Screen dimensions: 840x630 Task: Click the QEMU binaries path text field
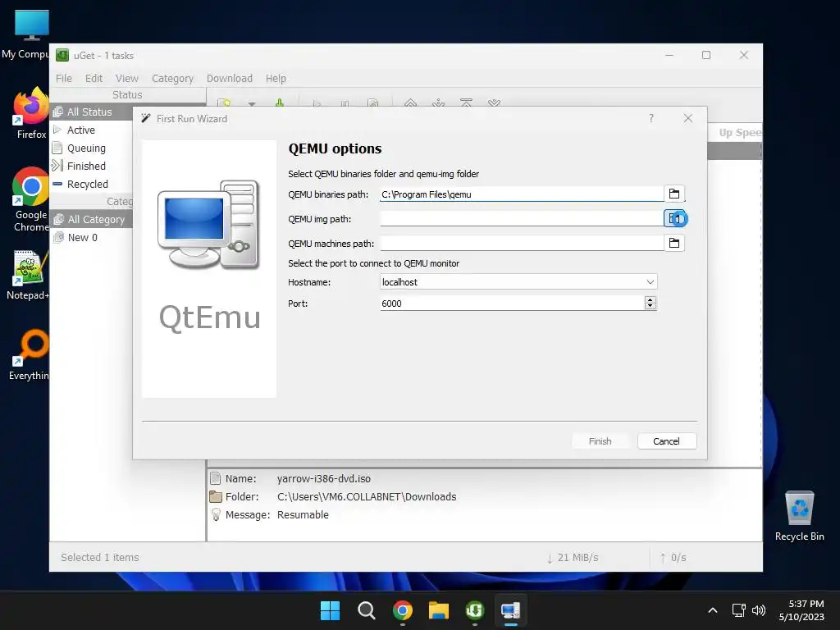[521, 194]
